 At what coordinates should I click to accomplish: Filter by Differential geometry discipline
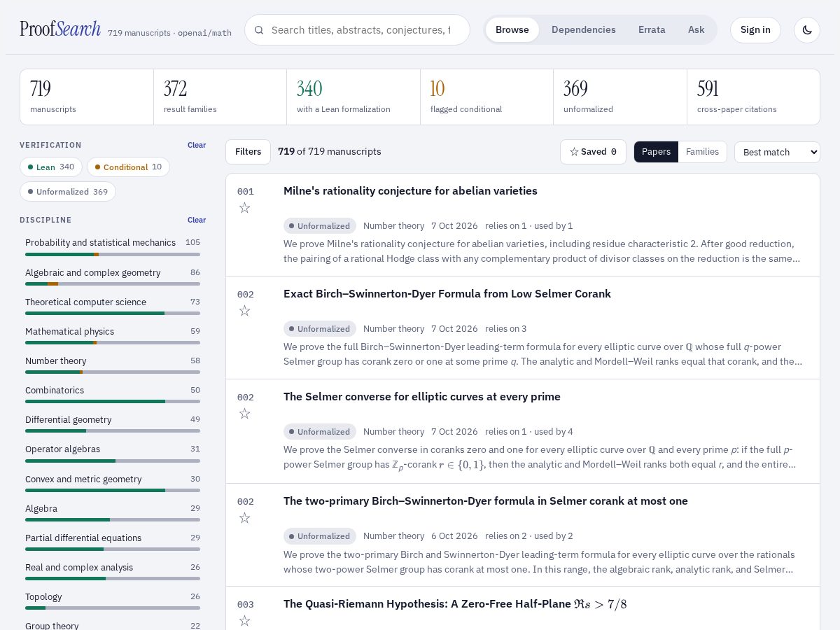[x=113, y=424]
